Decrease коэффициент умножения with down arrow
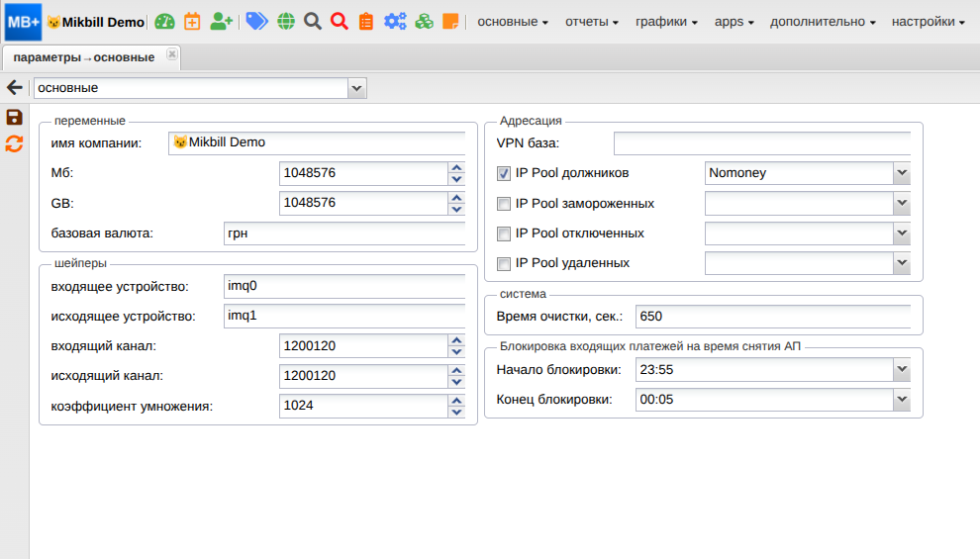 [x=457, y=413]
